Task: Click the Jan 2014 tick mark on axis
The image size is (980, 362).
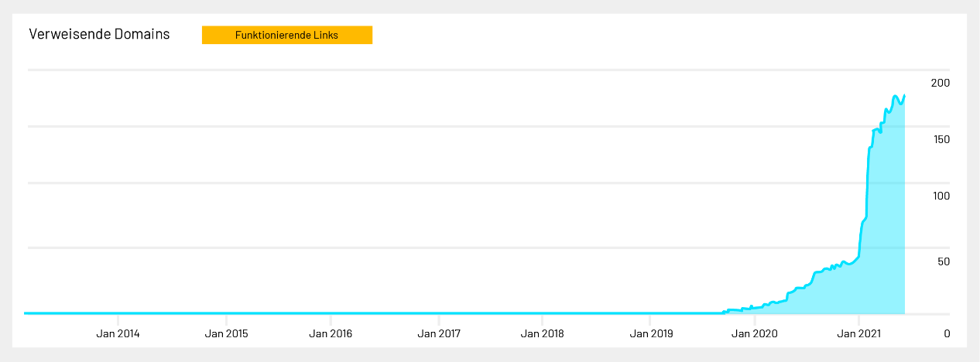Action: click(118, 319)
